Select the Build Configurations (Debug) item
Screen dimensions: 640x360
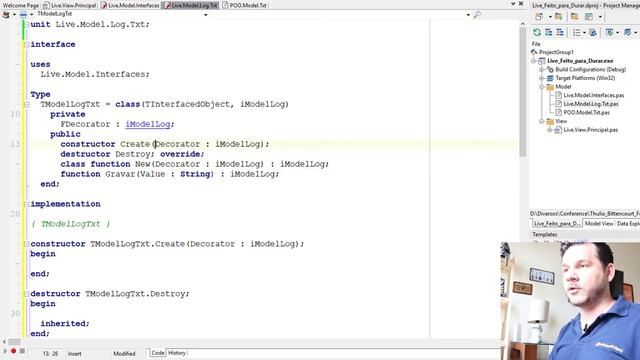coord(590,69)
